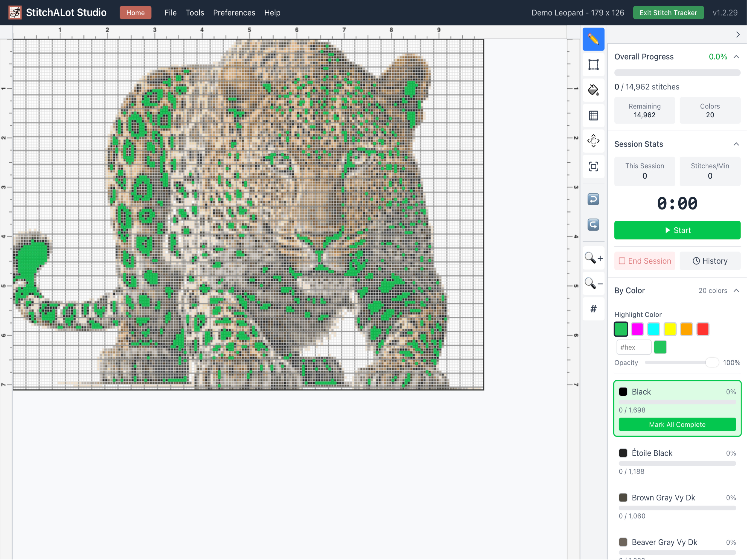Image resolution: width=747 pixels, height=560 pixels.
Task: Click the Home button
Action: tap(135, 13)
